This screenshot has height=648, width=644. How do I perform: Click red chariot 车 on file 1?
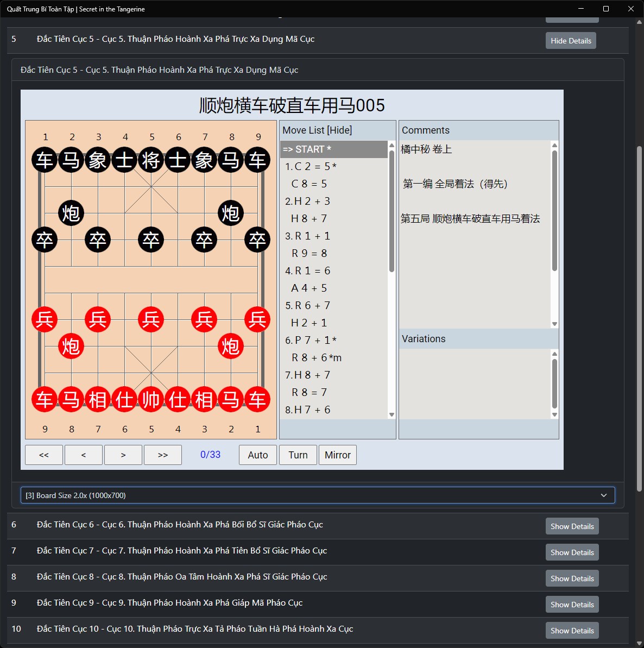[x=257, y=399]
